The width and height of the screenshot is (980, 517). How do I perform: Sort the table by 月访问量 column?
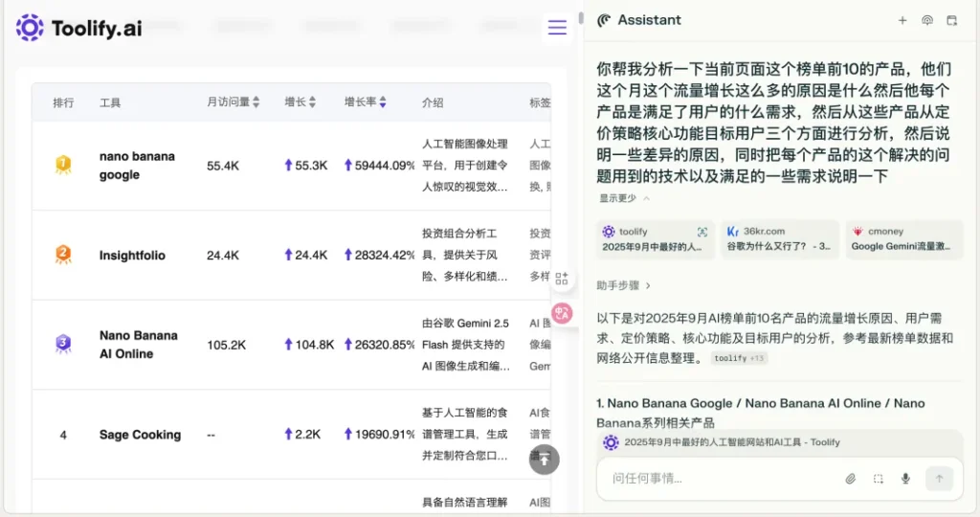[x=233, y=102]
